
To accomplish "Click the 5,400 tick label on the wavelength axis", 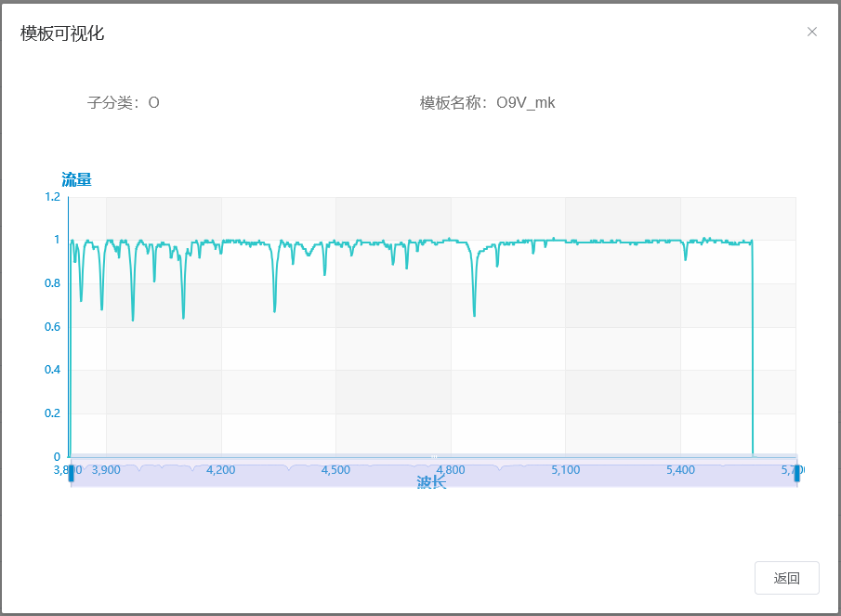I will tap(680, 470).
